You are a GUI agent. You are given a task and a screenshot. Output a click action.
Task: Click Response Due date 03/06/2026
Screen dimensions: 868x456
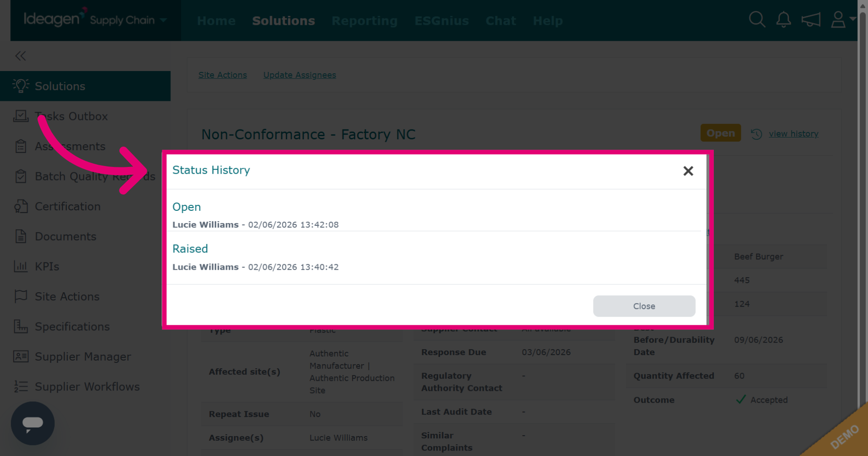click(x=546, y=352)
